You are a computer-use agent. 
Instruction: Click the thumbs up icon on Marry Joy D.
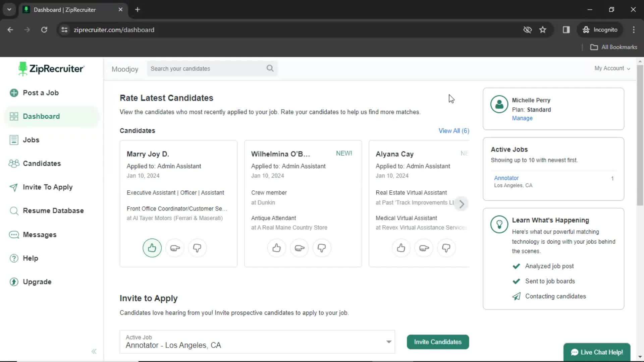(x=152, y=248)
